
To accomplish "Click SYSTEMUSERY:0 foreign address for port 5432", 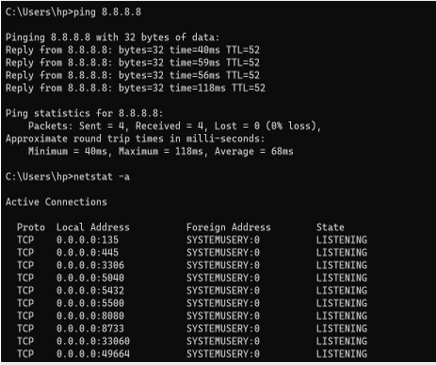I will click(x=223, y=291).
